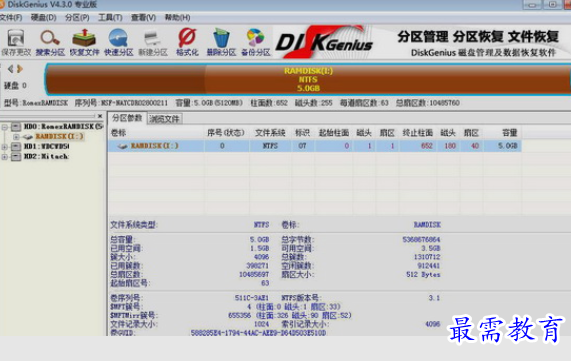Open the Disk (硬盘D) menu
This screenshot has height=361, width=571.
[x=43, y=17]
